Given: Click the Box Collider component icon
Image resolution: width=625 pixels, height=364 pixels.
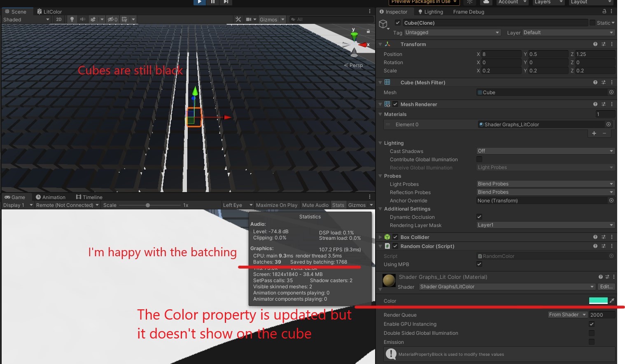Looking at the screenshot, I should coord(387,237).
